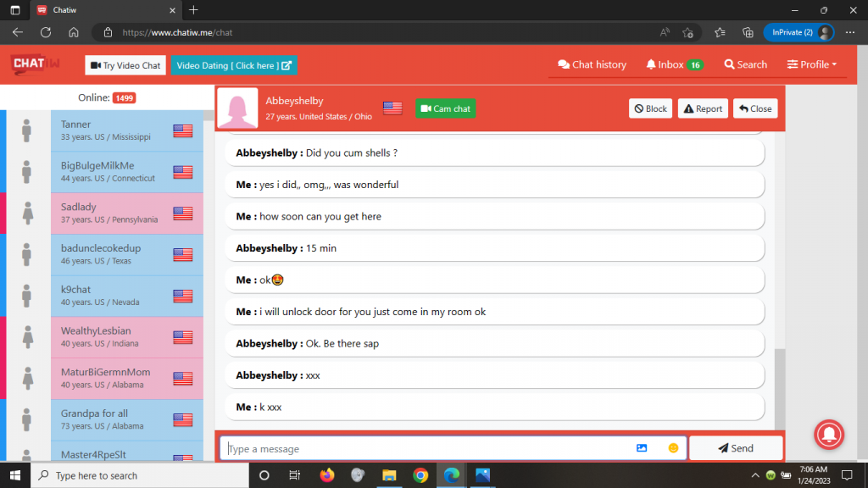Expand the Profile dropdown menu
The height and width of the screenshot is (488, 868).
click(x=811, y=64)
